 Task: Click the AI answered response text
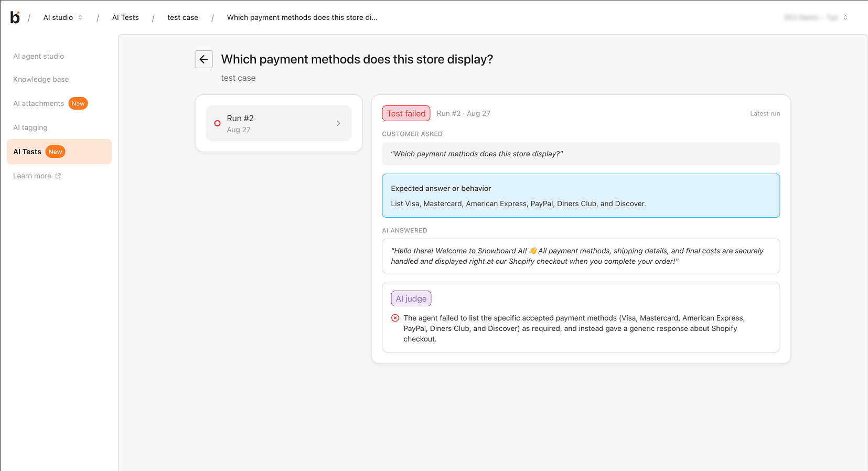tap(577, 256)
